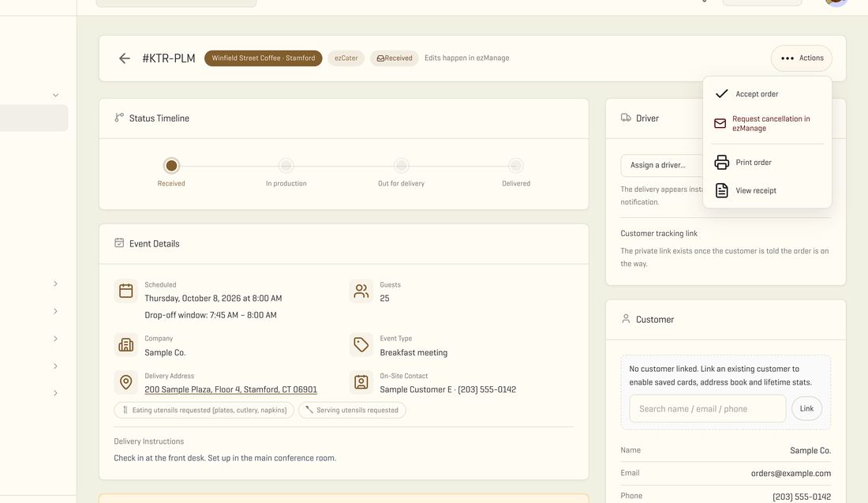Click the envelope icon for cancellation request
Viewport: 868px width, 503px height.
(720, 123)
